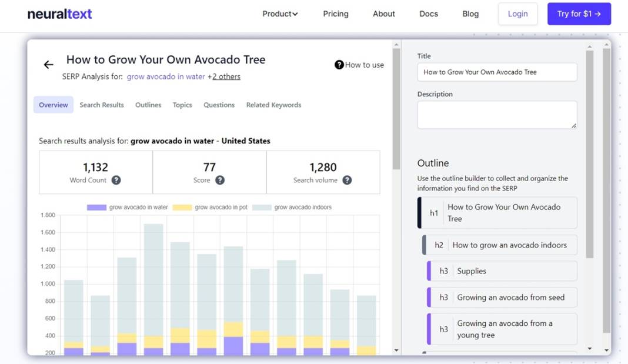The image size is (628, 364).
Task: Open the How to use help
Action: click(359, 65)
